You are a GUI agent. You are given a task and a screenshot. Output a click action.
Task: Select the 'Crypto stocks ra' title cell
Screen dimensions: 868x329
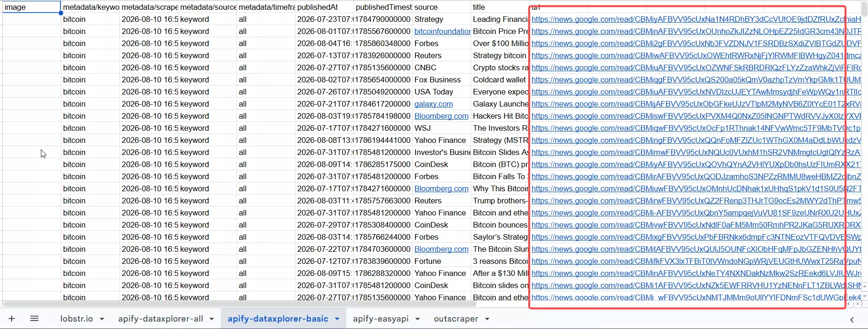point(500,67)
